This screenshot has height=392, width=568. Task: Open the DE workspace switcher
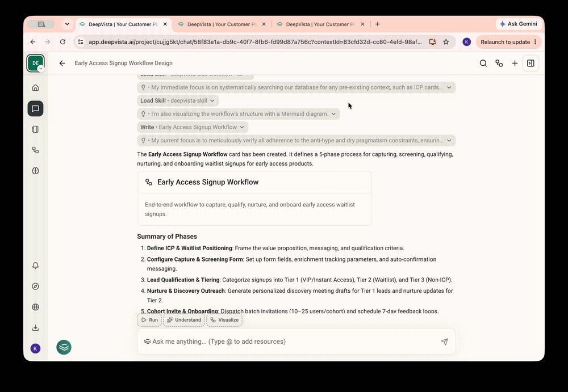coord(35,63)
